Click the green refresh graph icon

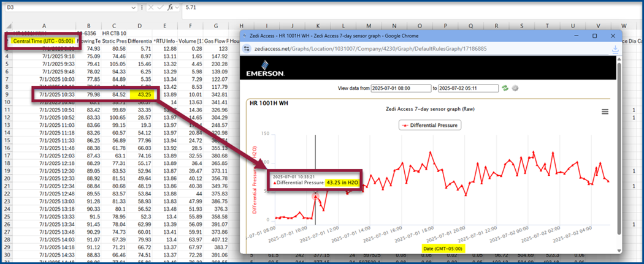pyautogui.click(x=505, y=88)
